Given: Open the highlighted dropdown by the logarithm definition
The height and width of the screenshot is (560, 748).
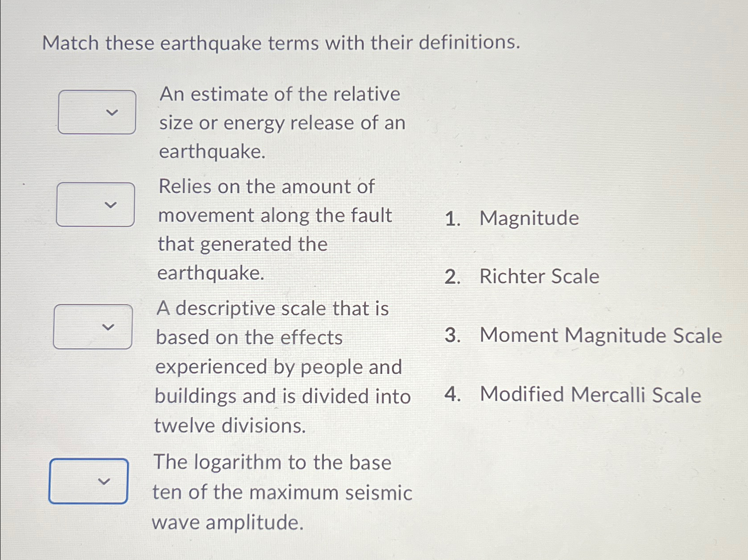Looking at the screenshot, I should coord(88,482).
